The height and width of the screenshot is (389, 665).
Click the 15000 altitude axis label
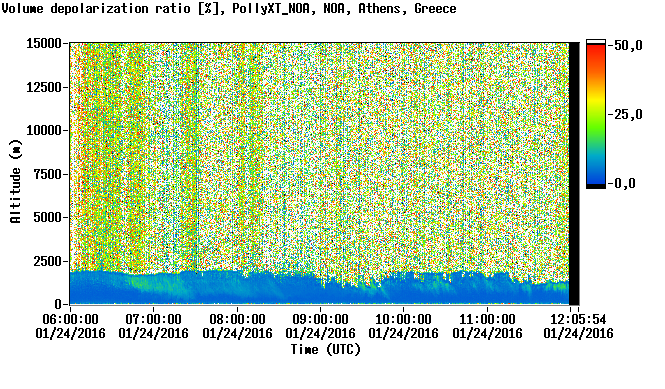pos(44,43)
